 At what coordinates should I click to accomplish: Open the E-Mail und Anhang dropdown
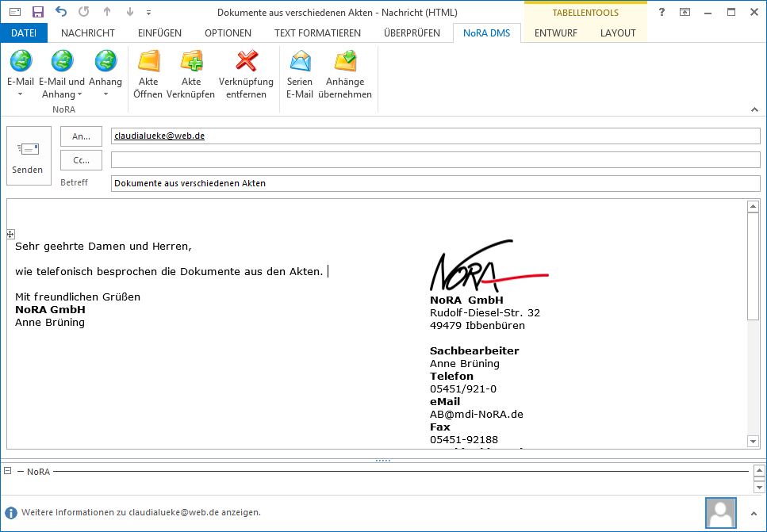point(80,94)
